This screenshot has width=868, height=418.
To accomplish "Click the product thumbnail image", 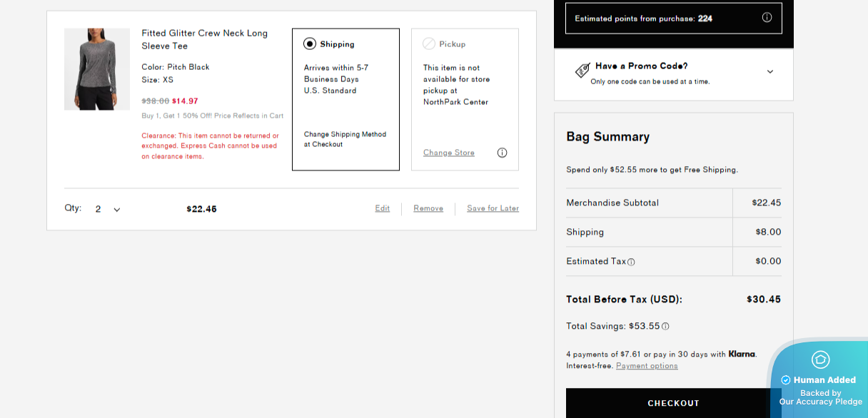I will click(97, 69).
